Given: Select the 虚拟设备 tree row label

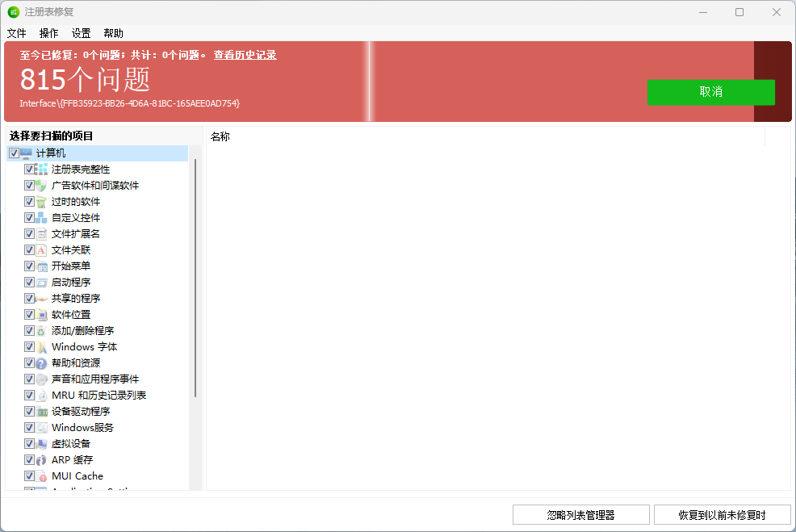Looking at the screenshot, I should point(71,444).
